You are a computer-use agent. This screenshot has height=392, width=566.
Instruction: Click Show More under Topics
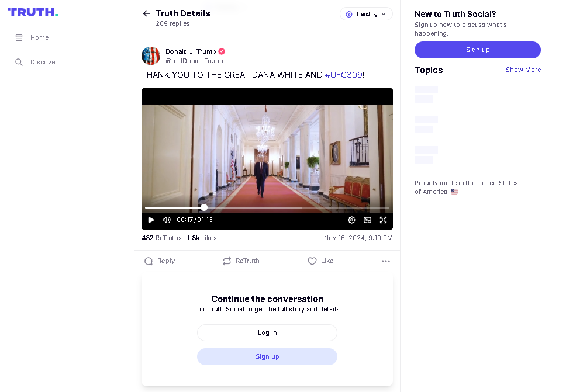click(x=523, y=70)
